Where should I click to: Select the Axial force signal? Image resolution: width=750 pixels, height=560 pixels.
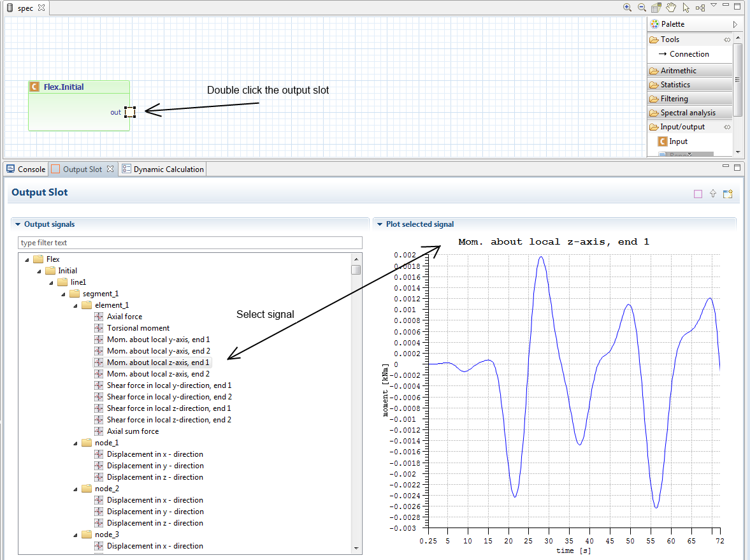pyautogui.click(x=124, y=317)
